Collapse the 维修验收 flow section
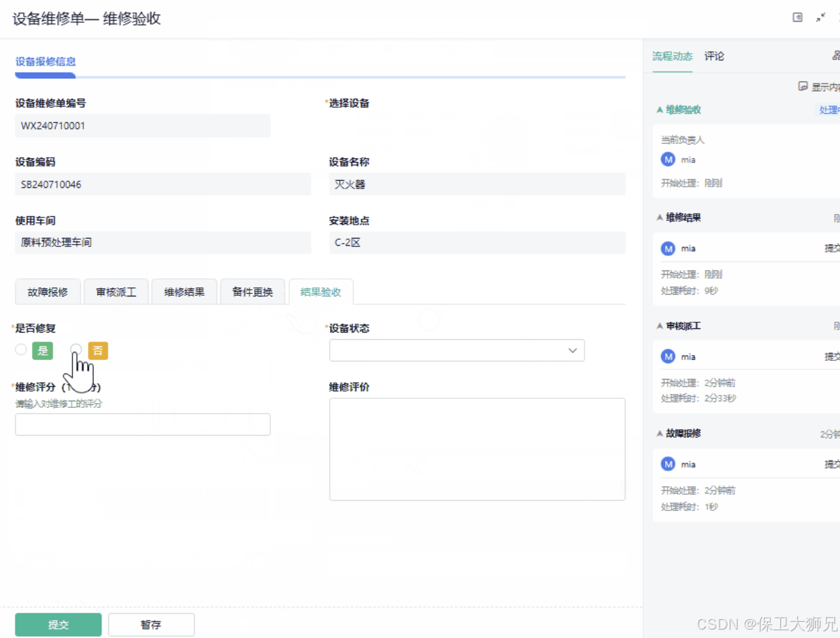Image resolution: width=840 pixels, height=638 pixels. pos(660,110)
